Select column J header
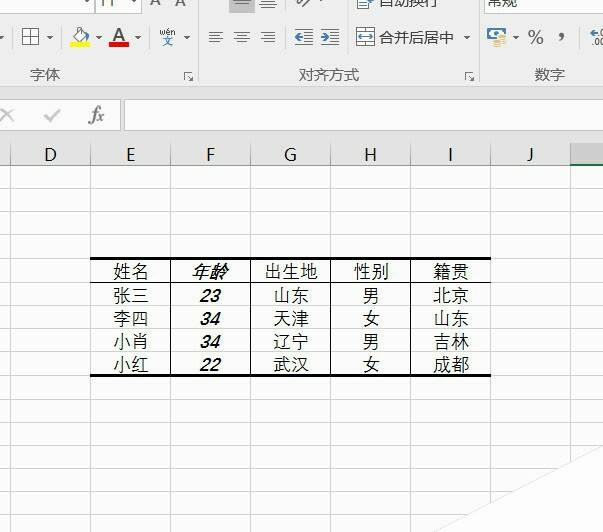 [x=530, y=154]
